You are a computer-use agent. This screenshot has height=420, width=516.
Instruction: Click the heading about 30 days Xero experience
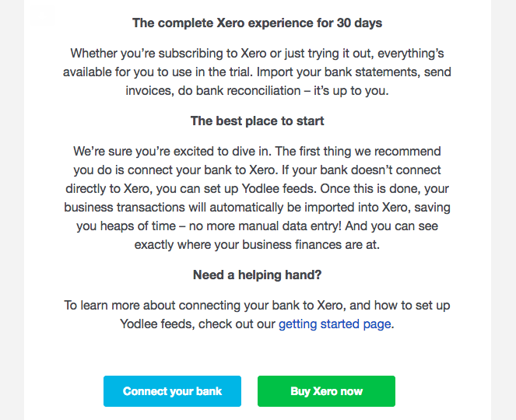point(257,23)
